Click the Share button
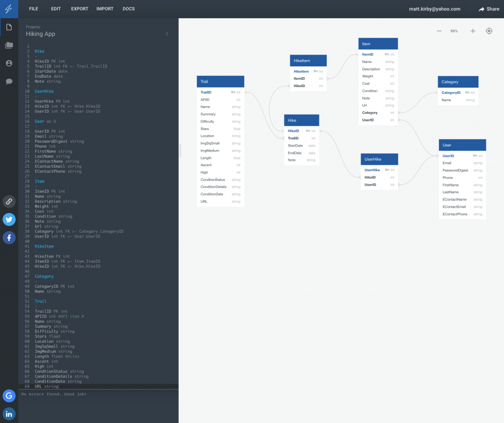This screenshot has height=423, width=504. pyautogui.click(x=489, y=8)
